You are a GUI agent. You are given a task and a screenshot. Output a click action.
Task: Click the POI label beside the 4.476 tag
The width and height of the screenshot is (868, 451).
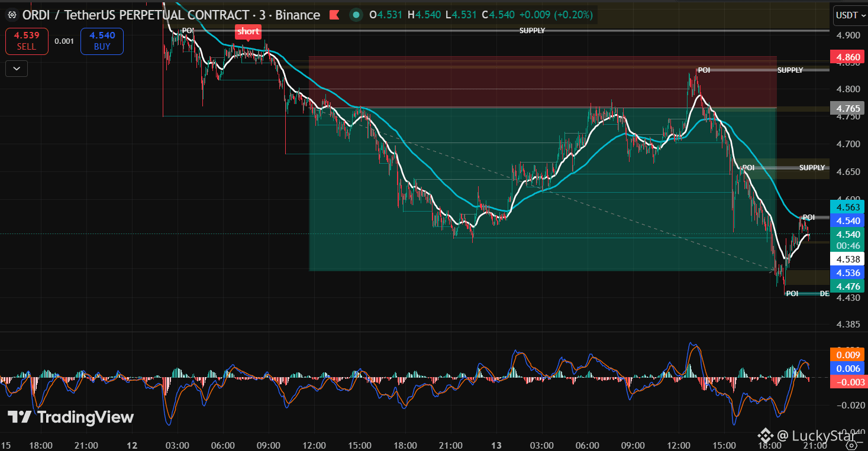[x=792, y=294]
